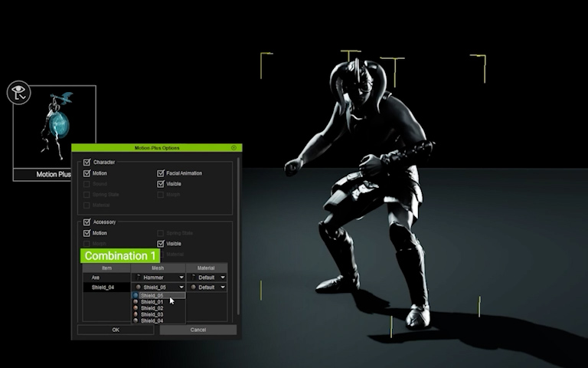Image resolution: width=588 pixels, height=368 pixels.
Task: Click the Shield_01 sphere icon in list
Action: point(136,302)
